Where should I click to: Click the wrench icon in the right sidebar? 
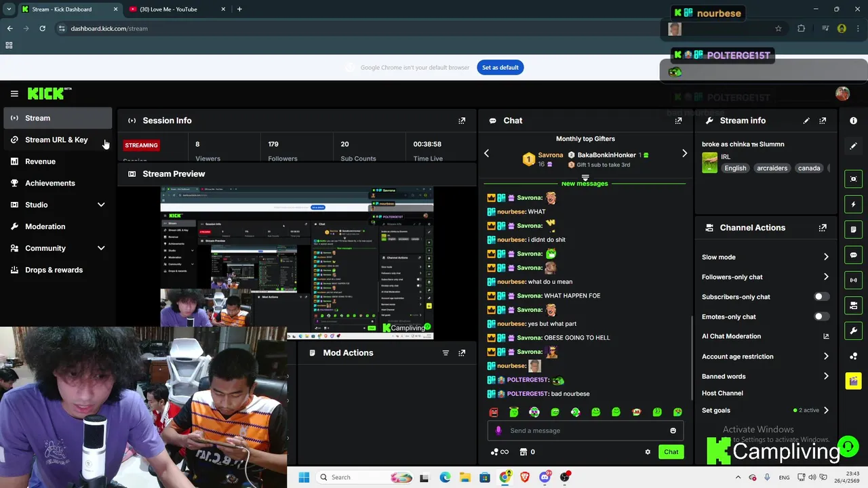point(853,331)
